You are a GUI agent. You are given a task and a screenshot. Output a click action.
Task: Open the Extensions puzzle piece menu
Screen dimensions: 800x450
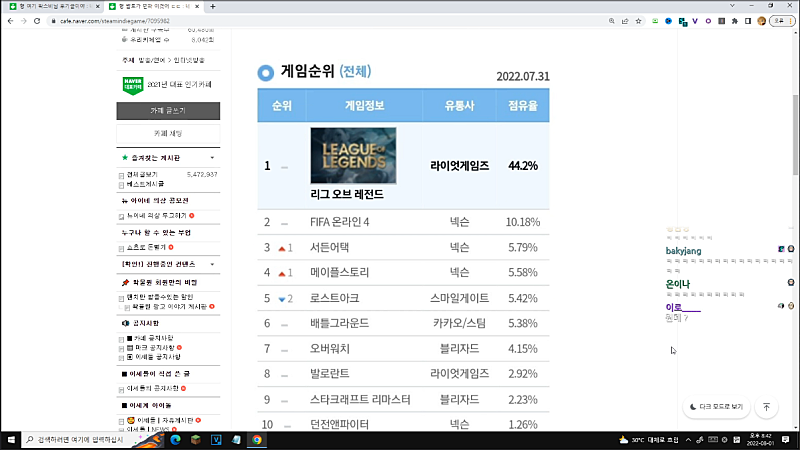[735, 21]
